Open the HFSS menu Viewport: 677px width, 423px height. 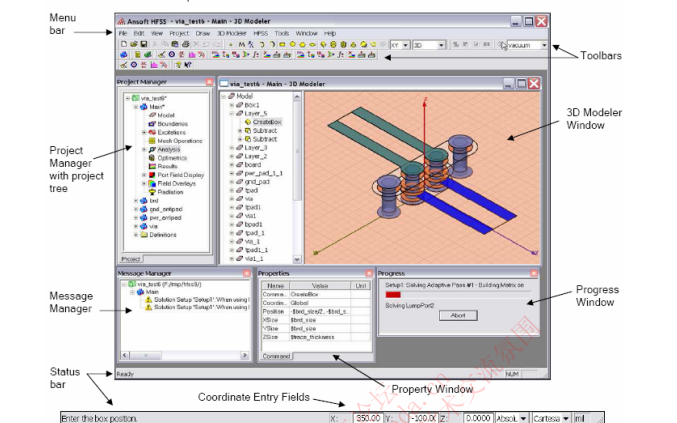pyautogui.click(x=260, y=33)
